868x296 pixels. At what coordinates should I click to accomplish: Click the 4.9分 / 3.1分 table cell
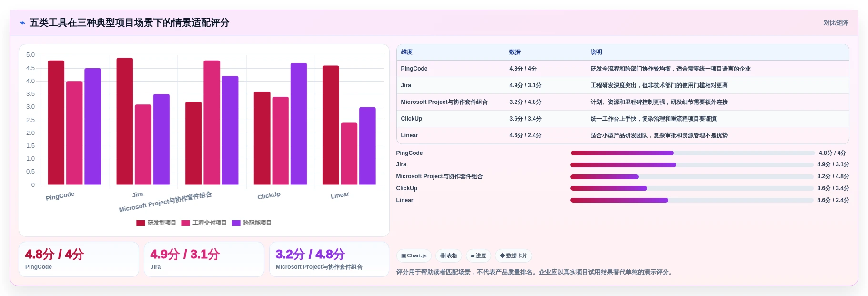tap(525, 85)
